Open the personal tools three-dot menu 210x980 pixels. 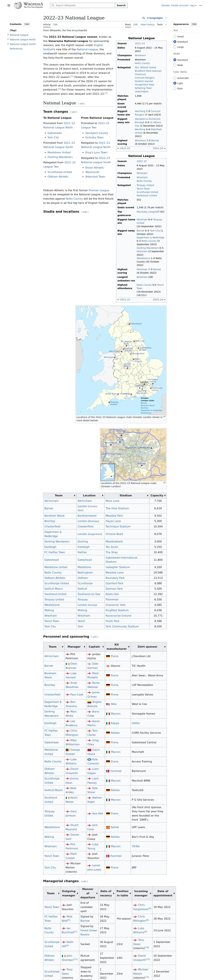(x=201, y=5)
